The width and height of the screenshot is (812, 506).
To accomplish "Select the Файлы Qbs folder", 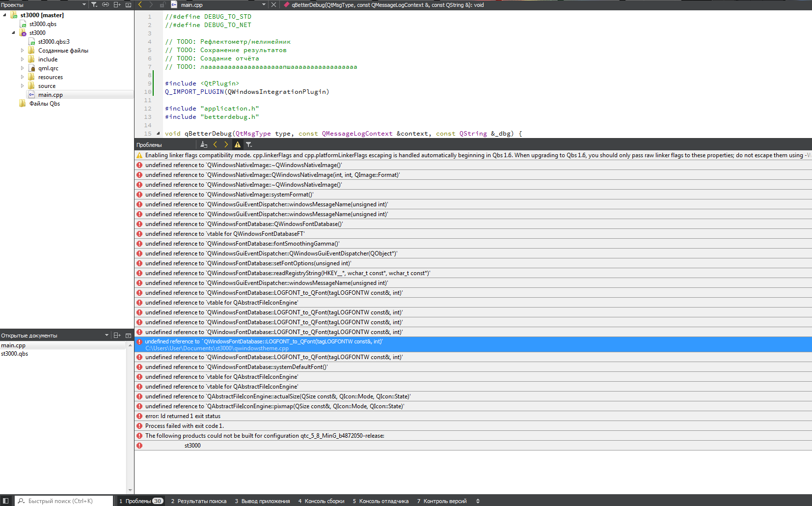I will click(x=45, y=104).
